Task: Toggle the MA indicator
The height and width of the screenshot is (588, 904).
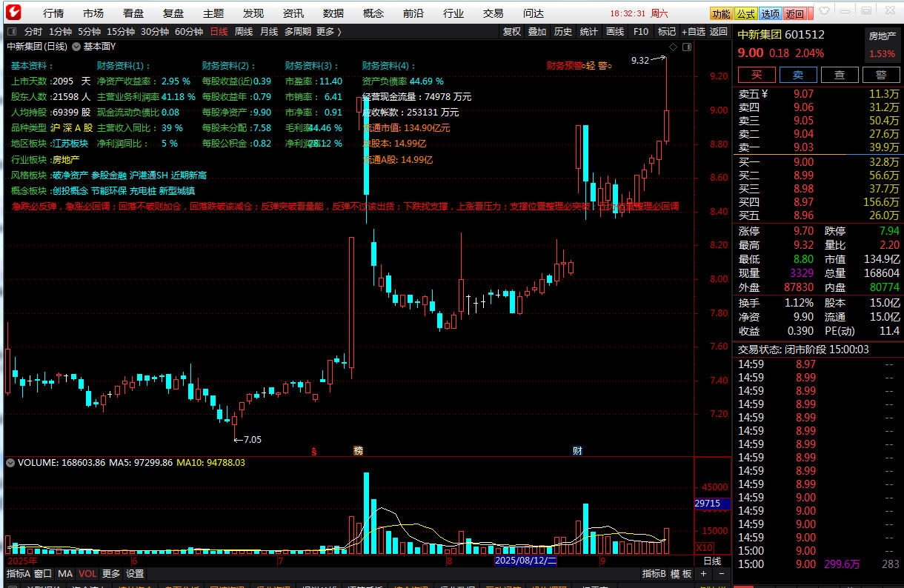Action: tap(65, 574)
